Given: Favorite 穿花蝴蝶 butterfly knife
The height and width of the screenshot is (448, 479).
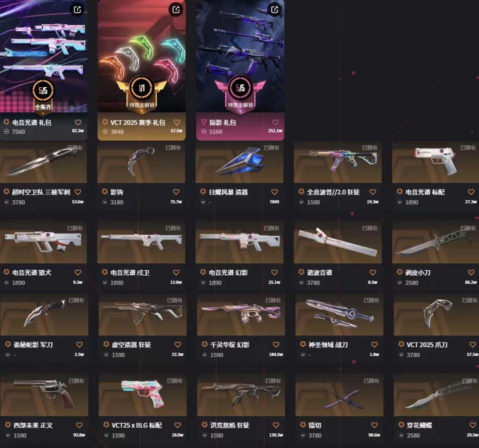Looking at the screenshot, I should 473,425.
